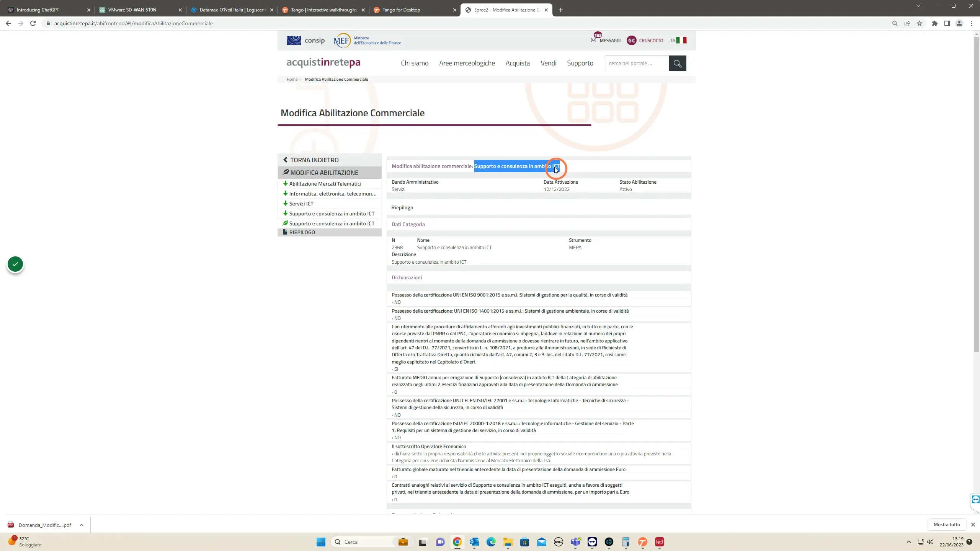This screenshot has width=980, height=551.
Task: Click the page vertical scrollbar
Action: coord(977,194)
